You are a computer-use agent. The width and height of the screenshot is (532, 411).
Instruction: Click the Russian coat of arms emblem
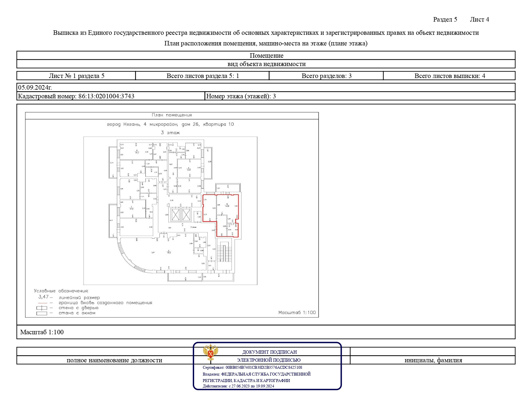coord(210,353)
